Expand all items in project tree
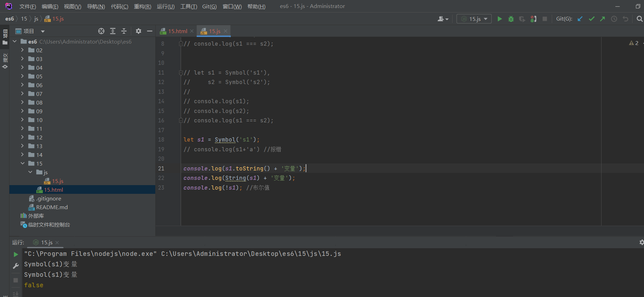644x297 pixels. click(113, 31)
